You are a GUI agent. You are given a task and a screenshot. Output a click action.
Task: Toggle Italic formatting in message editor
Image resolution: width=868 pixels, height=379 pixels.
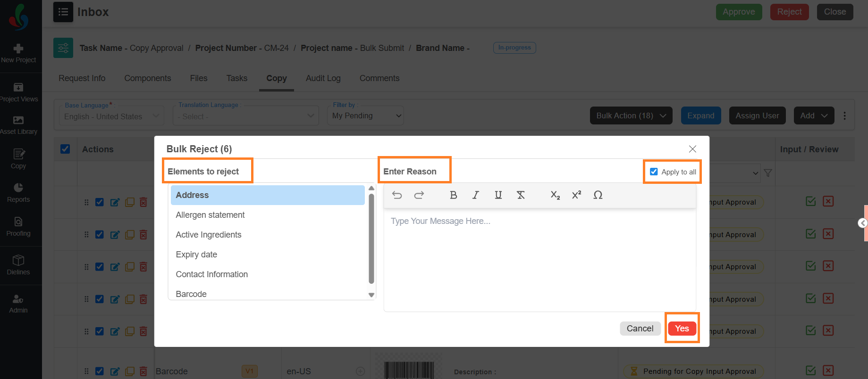pos(476,195)
